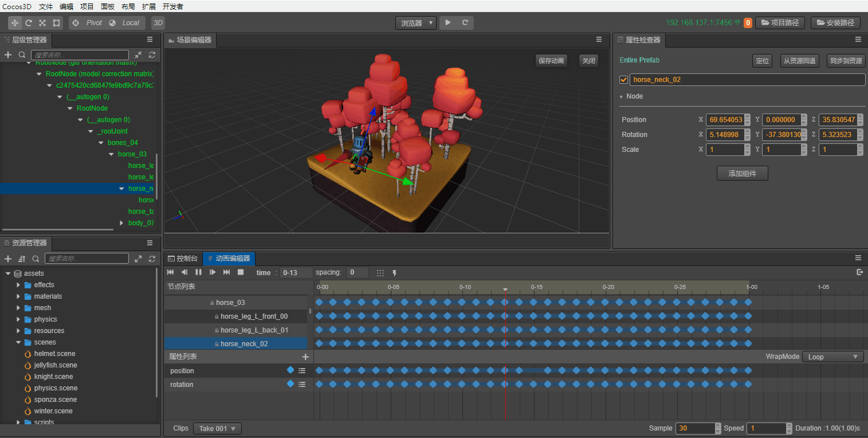Screen dimensions: 868x438
Task: Collapse the Node section in inspector
Action: click(621, 97)
